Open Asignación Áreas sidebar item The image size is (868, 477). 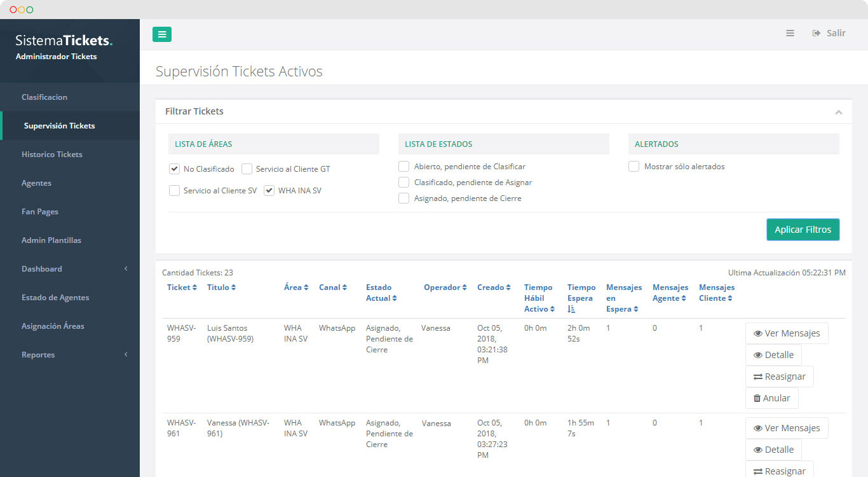[x=70, y=326]
